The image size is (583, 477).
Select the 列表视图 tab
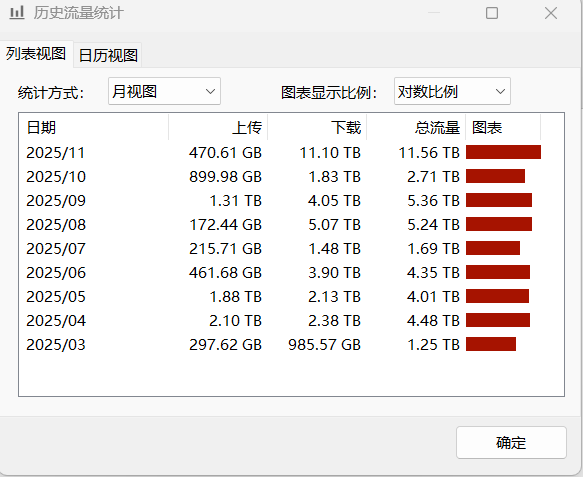36,54
